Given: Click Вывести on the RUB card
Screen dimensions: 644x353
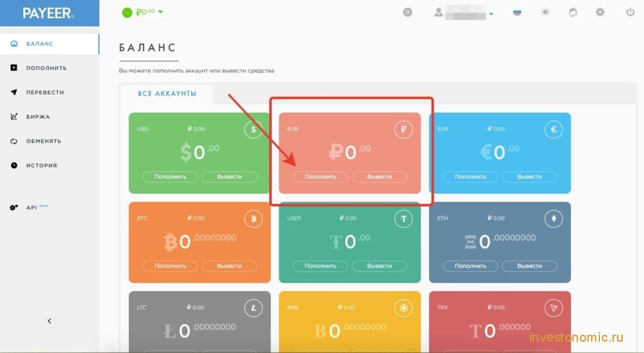Looking at the screenshot, I should tap(379, 177).
